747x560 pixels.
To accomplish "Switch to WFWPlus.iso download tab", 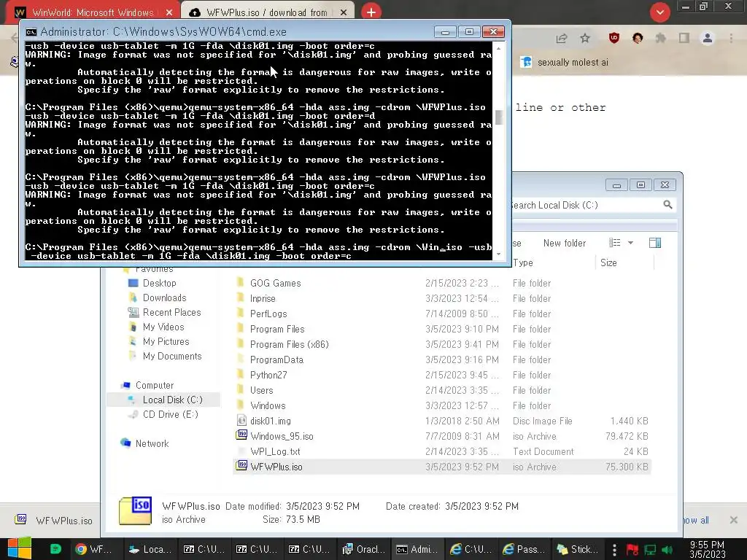I will pyautogui.click(x=268, y=12).
